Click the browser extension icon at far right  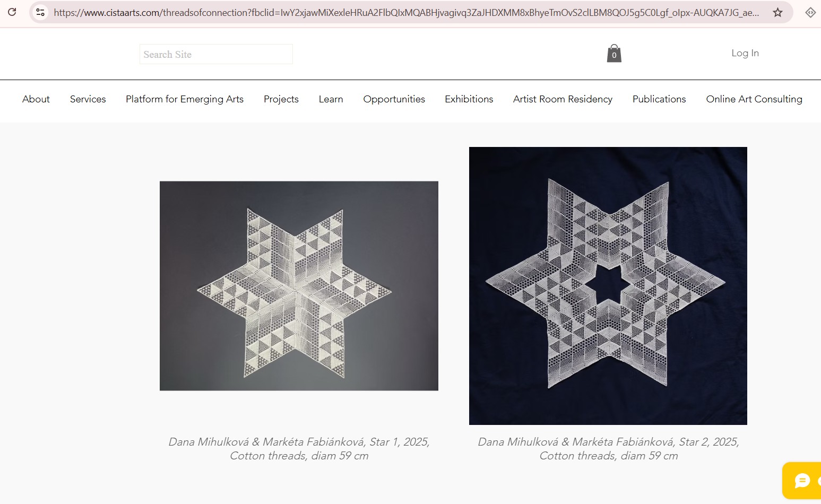tap(810, 12)
